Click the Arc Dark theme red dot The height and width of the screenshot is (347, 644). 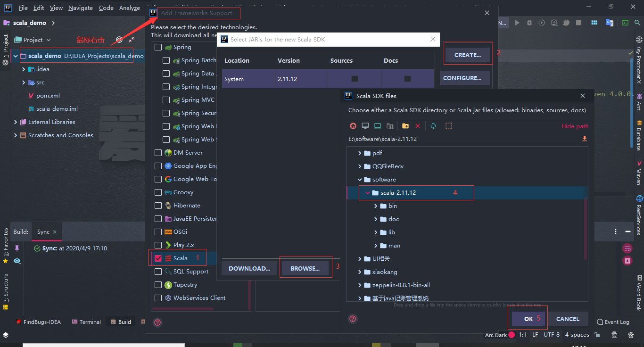(x=512, y=335)
